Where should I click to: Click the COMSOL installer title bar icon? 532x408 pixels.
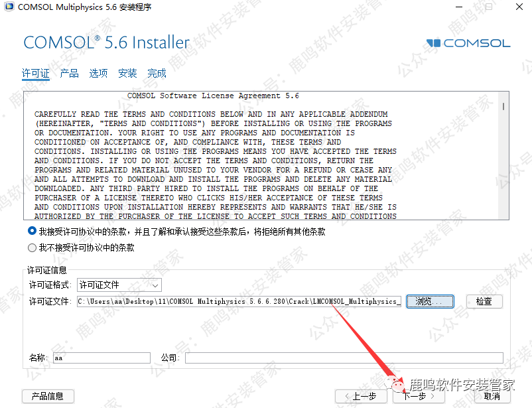[x=9, y=7]
